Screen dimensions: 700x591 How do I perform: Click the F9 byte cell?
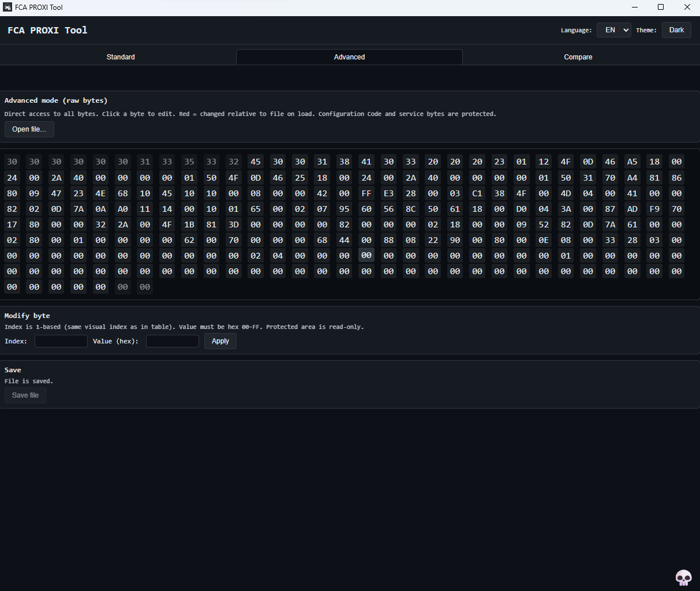click(x=654, y=209)
